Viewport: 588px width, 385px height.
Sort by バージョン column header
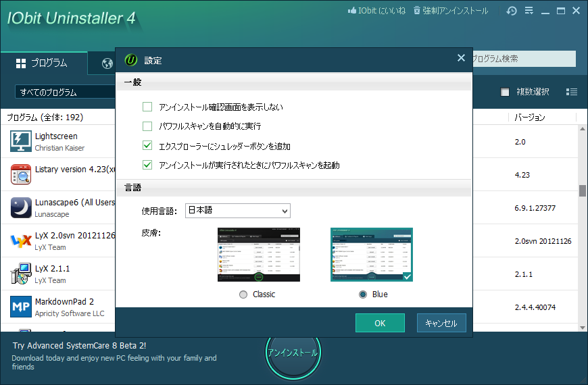point(529,118)
